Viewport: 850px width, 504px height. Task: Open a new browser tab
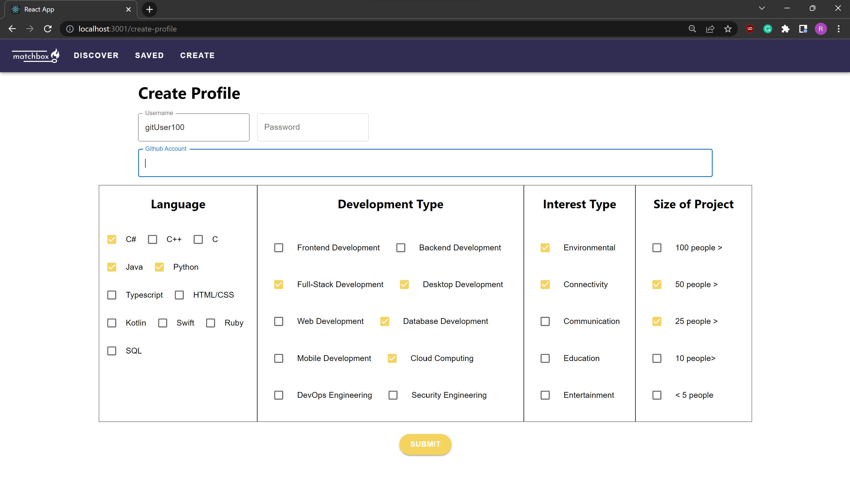pos(149,9)
